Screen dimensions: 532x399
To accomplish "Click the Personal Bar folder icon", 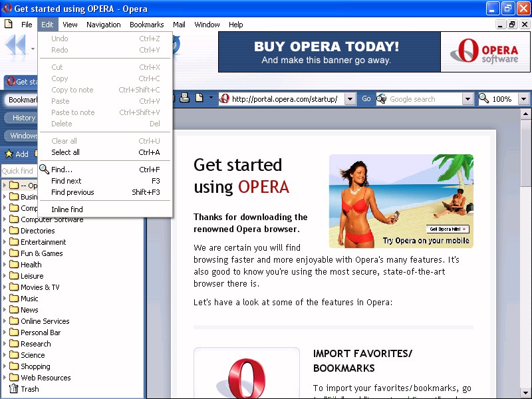I will point(14,332).
